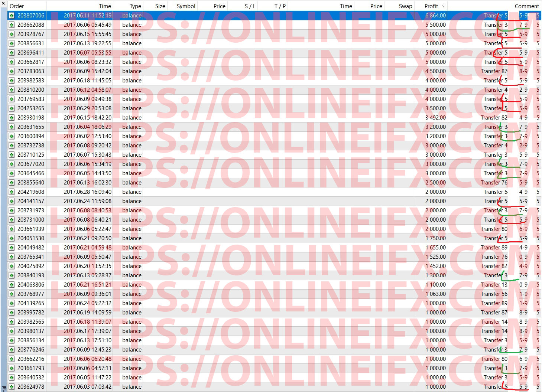Click the T / P column header
This screenshot has height=392, width=542.
click(280, 6)
